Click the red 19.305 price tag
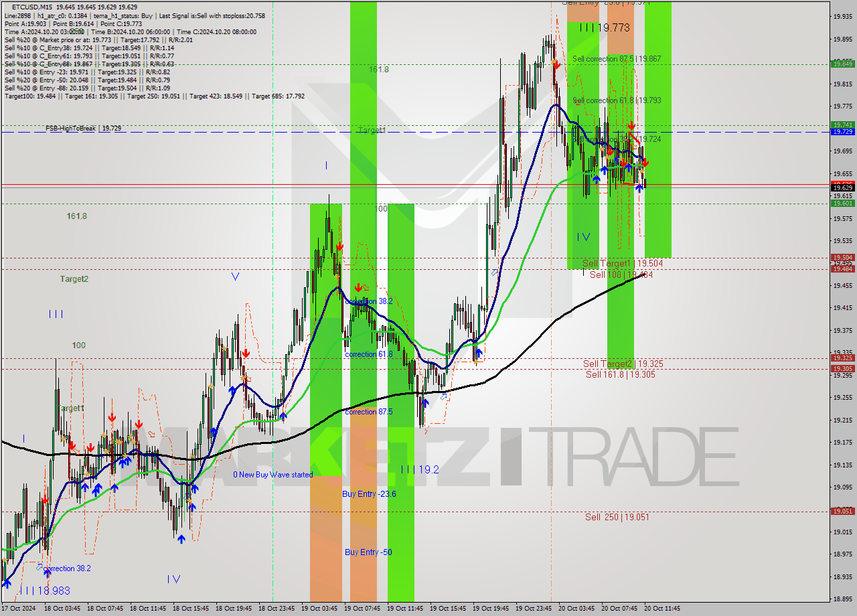The width and height of the screenshot is (857, 616). click(x=842, y=368)
